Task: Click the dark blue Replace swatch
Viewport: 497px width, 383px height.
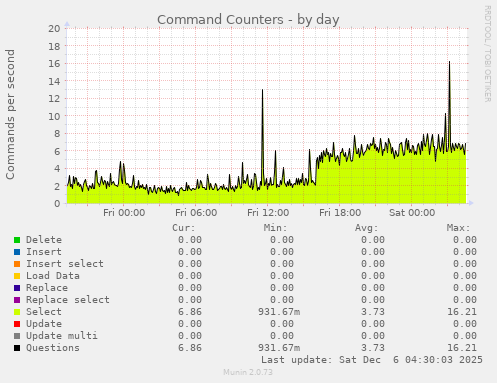Action: pos(17,288)
